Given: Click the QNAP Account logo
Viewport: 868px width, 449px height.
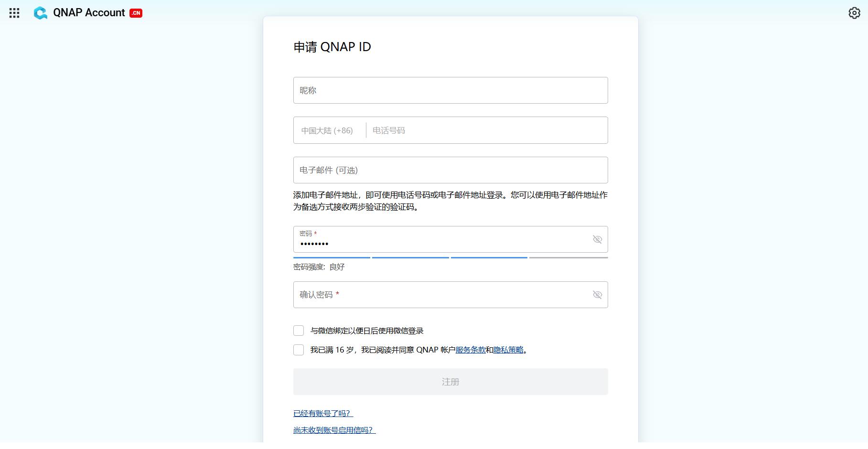Looking at the screenshot, I should point(80,13).
